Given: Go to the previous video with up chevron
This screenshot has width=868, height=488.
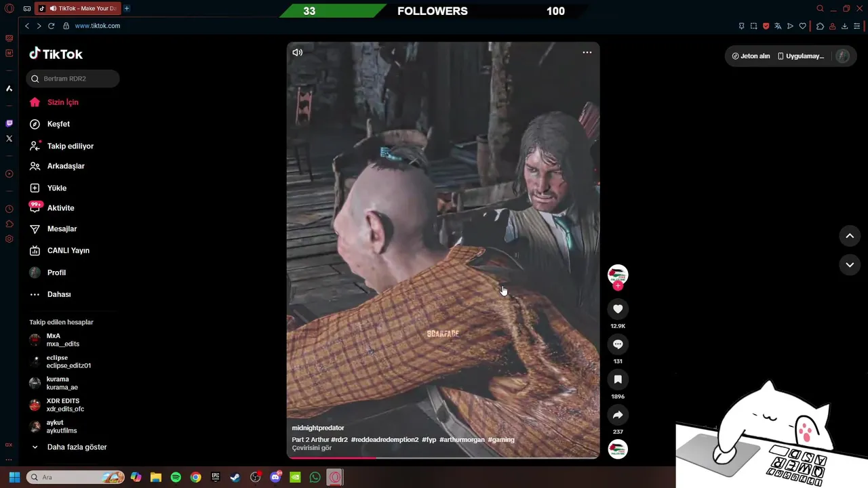Looking at the screenshot, I should pyautogui.click(x=850, y=236).
